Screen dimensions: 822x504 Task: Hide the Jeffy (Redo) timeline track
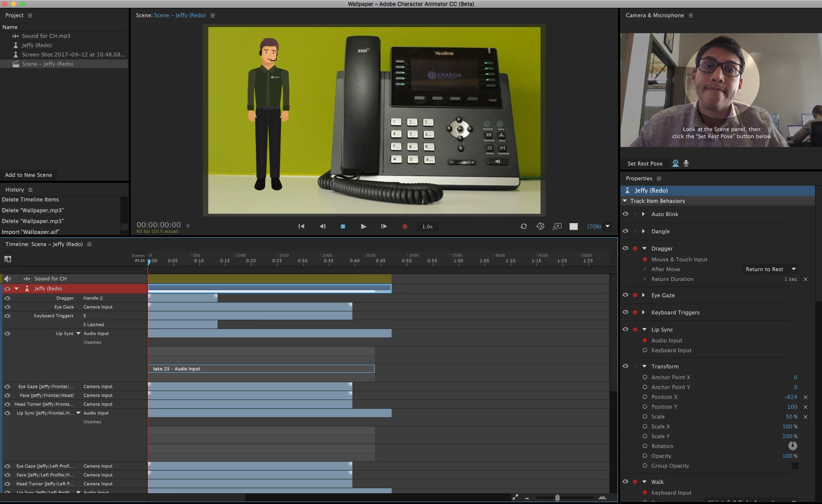click(7, 288)
